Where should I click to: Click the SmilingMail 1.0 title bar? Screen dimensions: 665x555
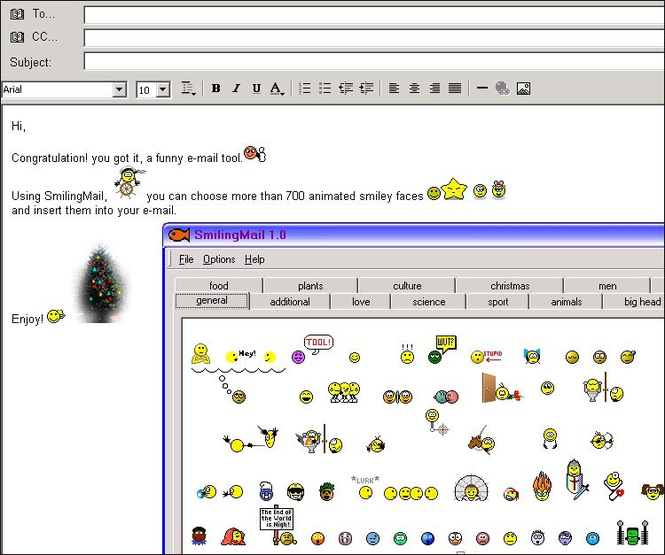pos(414,235)
